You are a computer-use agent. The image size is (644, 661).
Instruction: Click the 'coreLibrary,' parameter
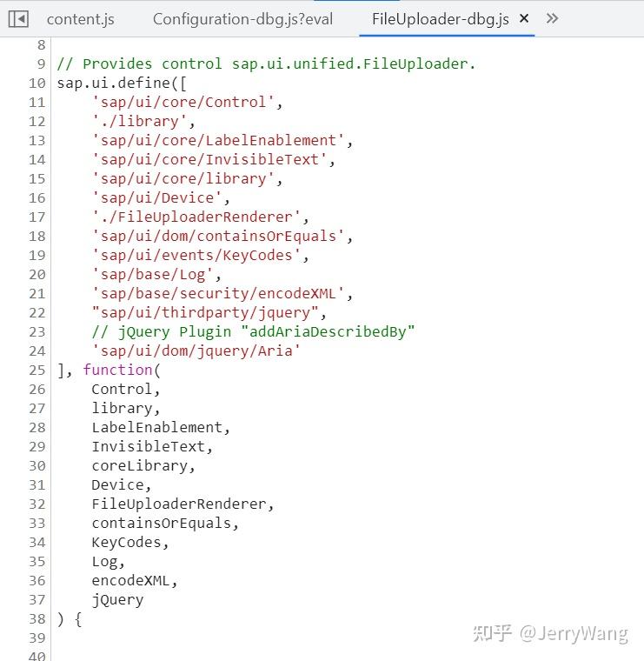click(143, 466)
